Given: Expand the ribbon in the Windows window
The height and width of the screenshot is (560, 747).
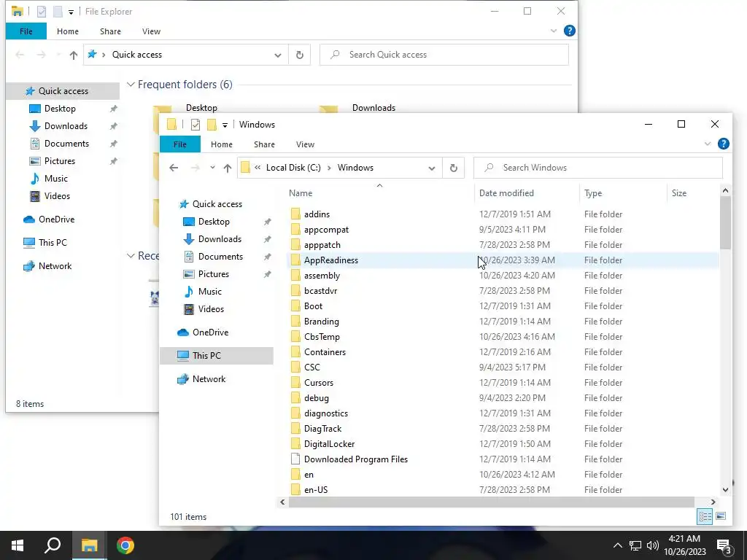Looking at the screenshot, I should coord(707,144).
